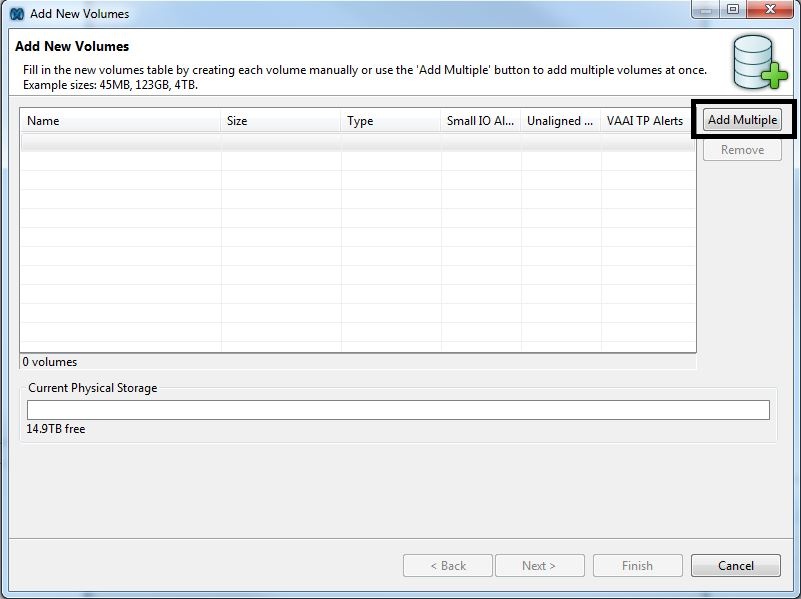Click the Current Physical Storage bar

398,410
